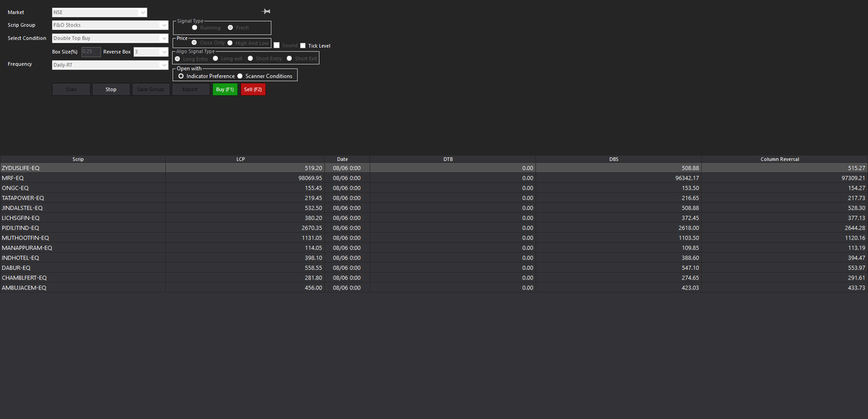This screenshot has width=868, height=419.
Task: Choose the Close Only price radio
Action: (194, 43)
